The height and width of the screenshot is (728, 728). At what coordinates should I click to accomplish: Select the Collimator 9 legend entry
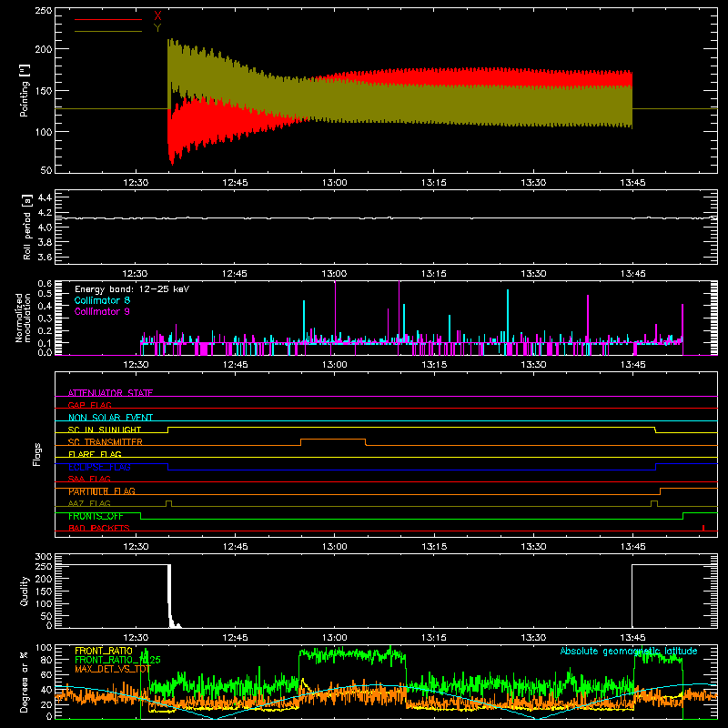102,311
